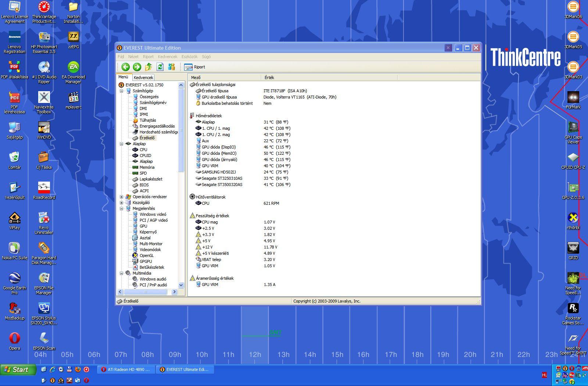Viewport: 588px width, 386px height.
Task: Expand the Kiszolgáló tree node
Action: [121, 203]
